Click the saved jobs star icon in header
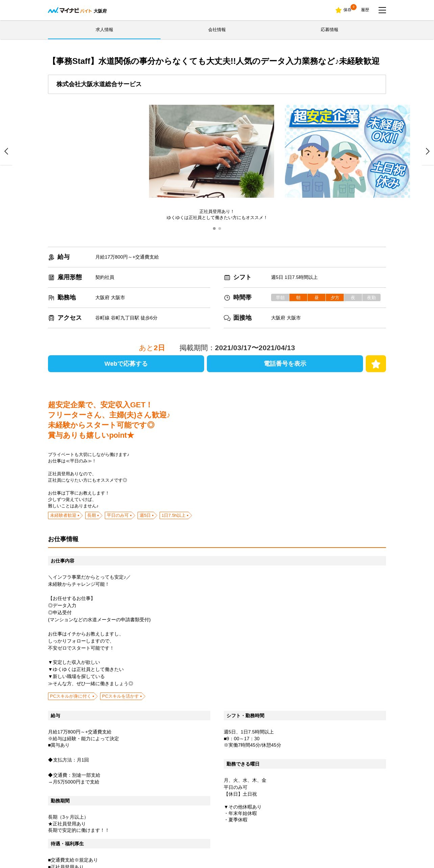434x868 pixels. point(338,10)
